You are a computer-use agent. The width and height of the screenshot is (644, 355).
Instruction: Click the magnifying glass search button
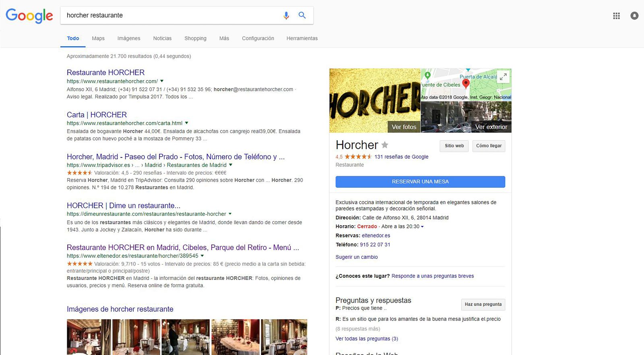(302, 15)
